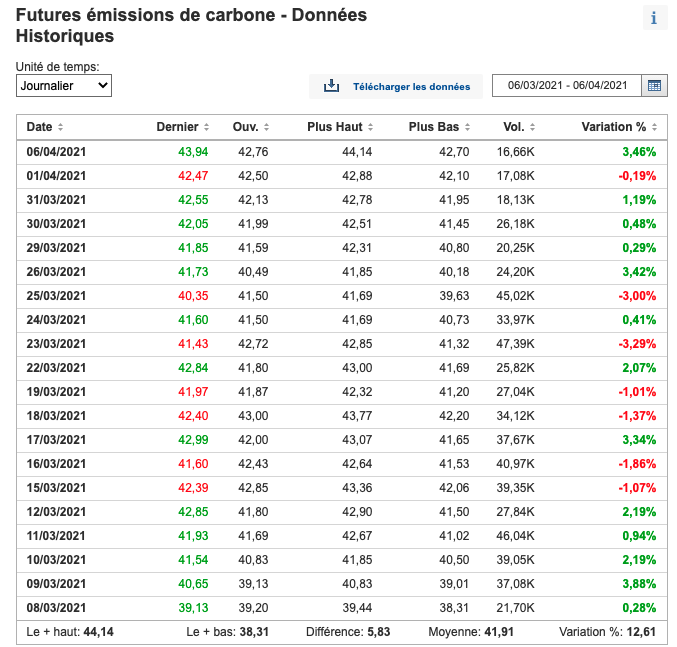677x647 pixels.
Task: Click the Plus Haut column header
Action: tap(335, 127)
